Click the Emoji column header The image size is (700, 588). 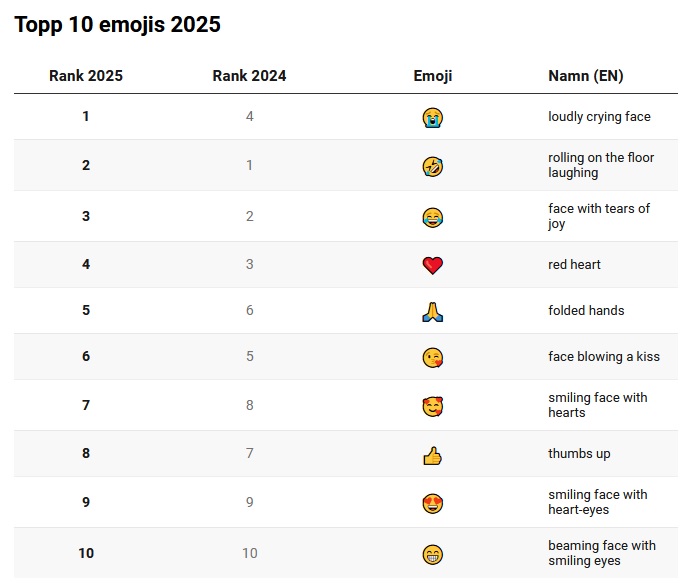click(433, 76)
